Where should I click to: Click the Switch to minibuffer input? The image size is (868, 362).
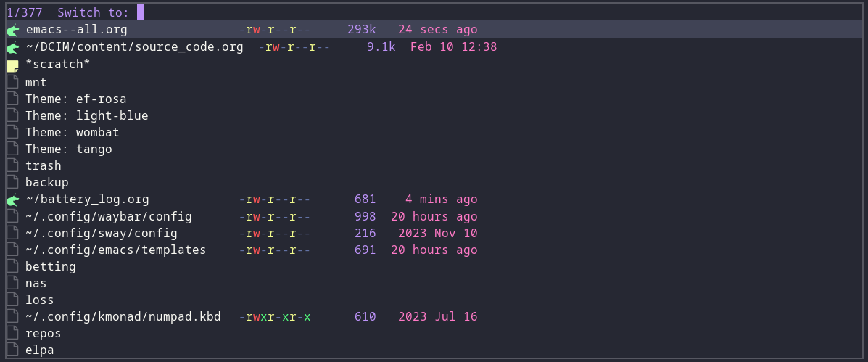141,12
